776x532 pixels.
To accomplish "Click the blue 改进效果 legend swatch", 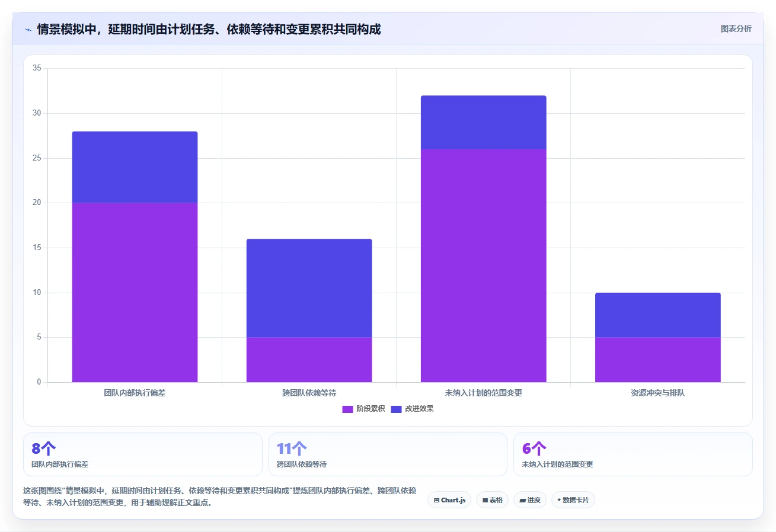I will [x=396, y=409].
